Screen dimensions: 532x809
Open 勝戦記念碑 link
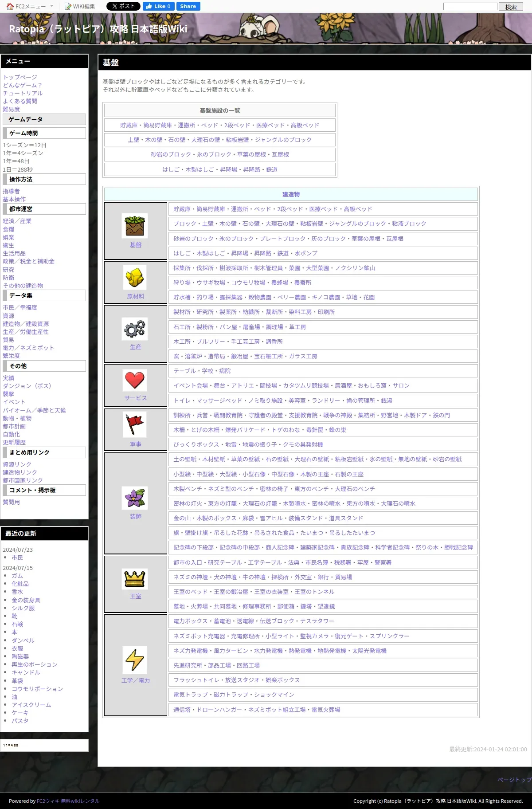click(459, 547)
